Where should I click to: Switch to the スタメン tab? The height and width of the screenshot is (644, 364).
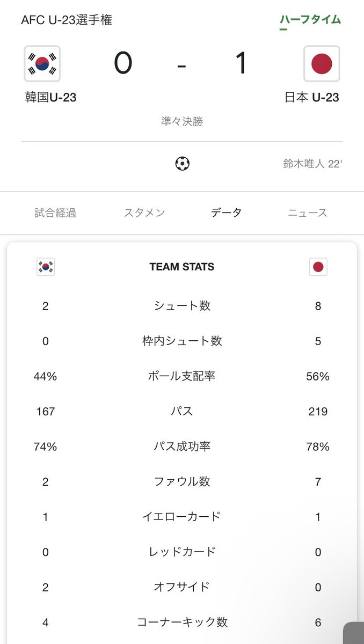point(144,213)
